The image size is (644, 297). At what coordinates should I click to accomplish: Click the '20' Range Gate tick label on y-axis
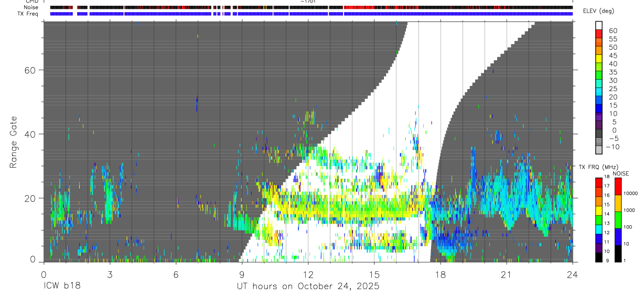pyautogui.click(x=31, y=197)
